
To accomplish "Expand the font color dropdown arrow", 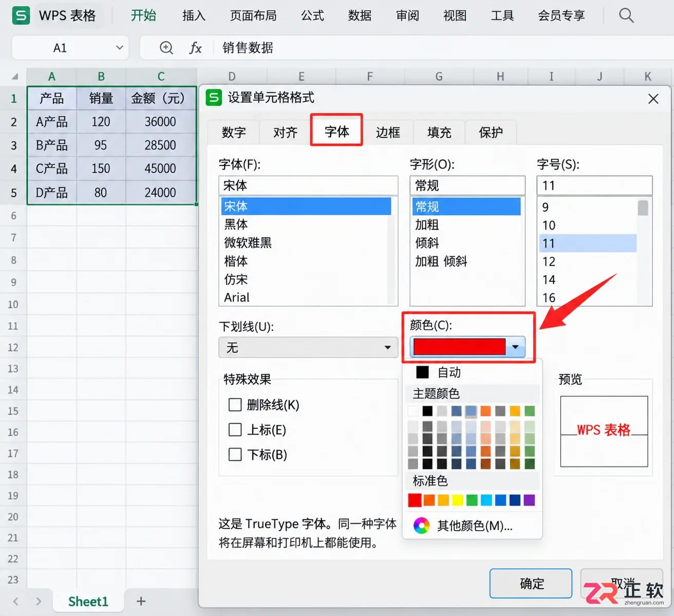I will point(515,347).
